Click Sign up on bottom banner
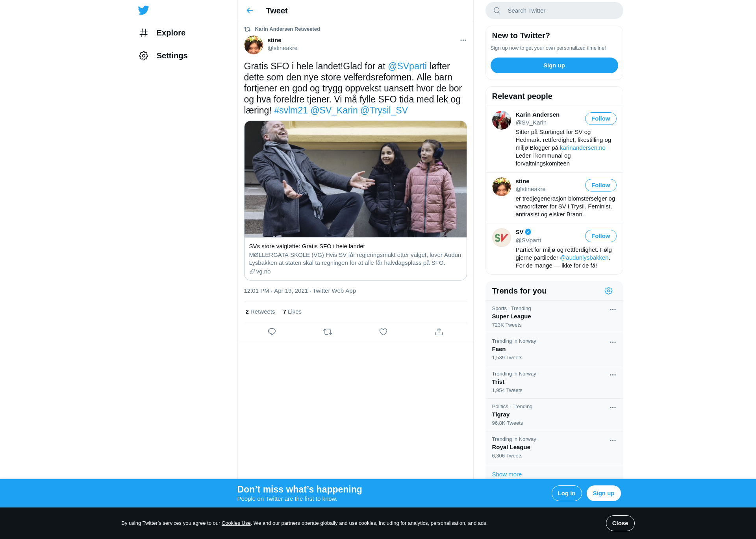The image size is (756, 539). tap(604, 493)
